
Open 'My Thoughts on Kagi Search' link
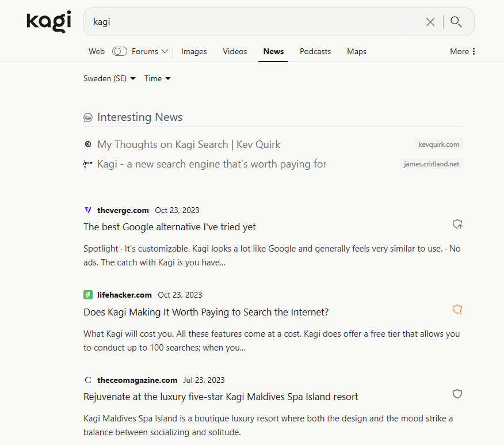coord(189,144)
